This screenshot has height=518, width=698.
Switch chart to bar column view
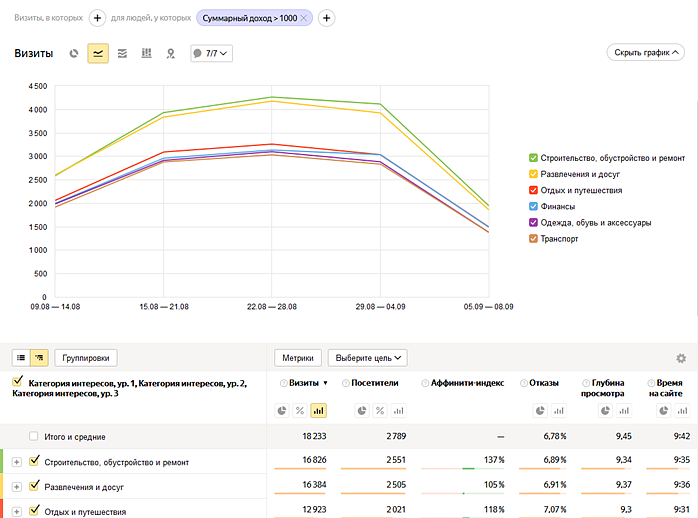click(146, 53)
